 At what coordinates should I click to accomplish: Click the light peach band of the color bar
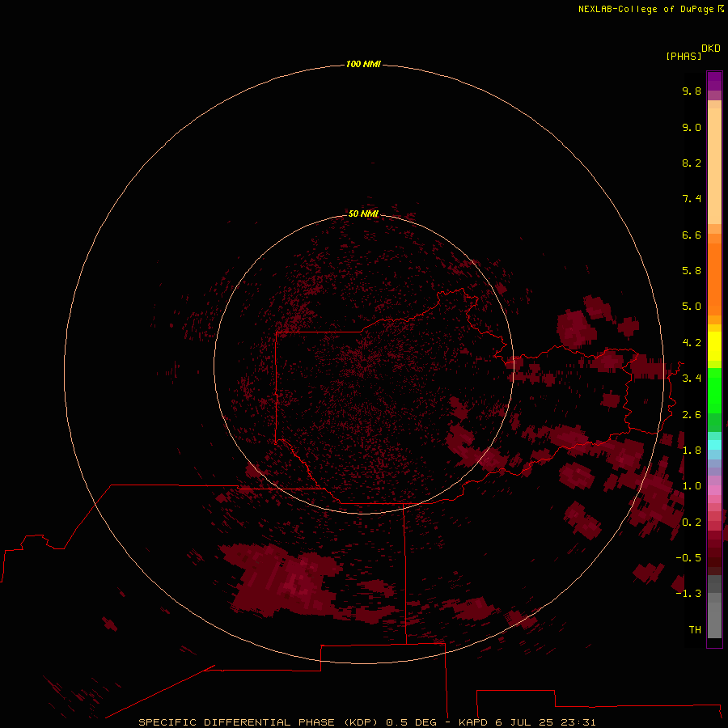714,166
